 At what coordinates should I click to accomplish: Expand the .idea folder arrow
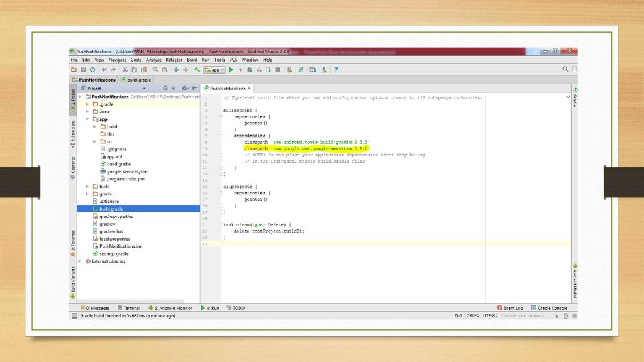87,112
